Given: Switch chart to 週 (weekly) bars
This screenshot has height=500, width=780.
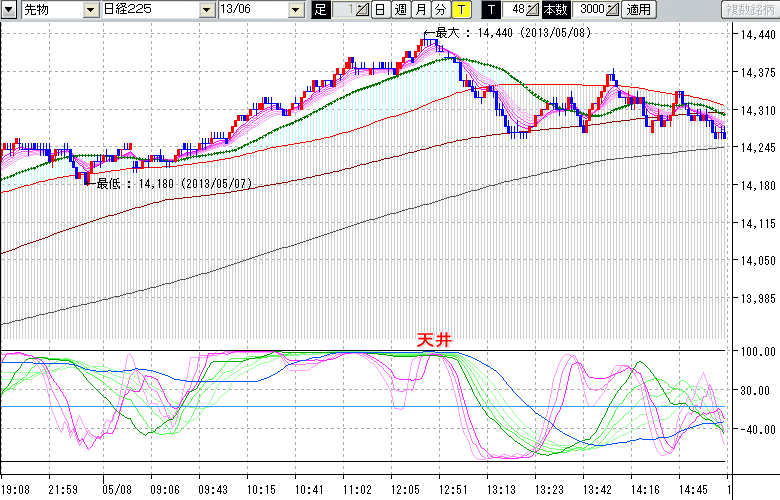Looking at the screenshot, I should [400, 10].
